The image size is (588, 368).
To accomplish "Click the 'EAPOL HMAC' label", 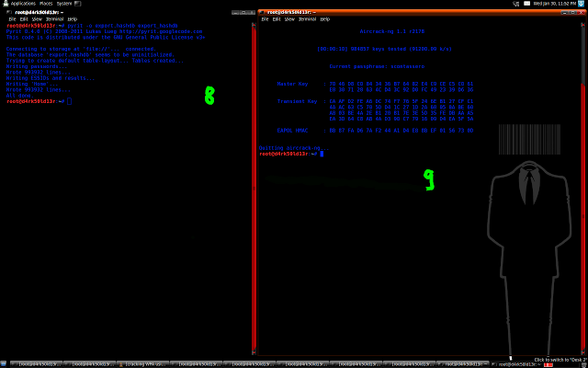I will coord(292,131).
